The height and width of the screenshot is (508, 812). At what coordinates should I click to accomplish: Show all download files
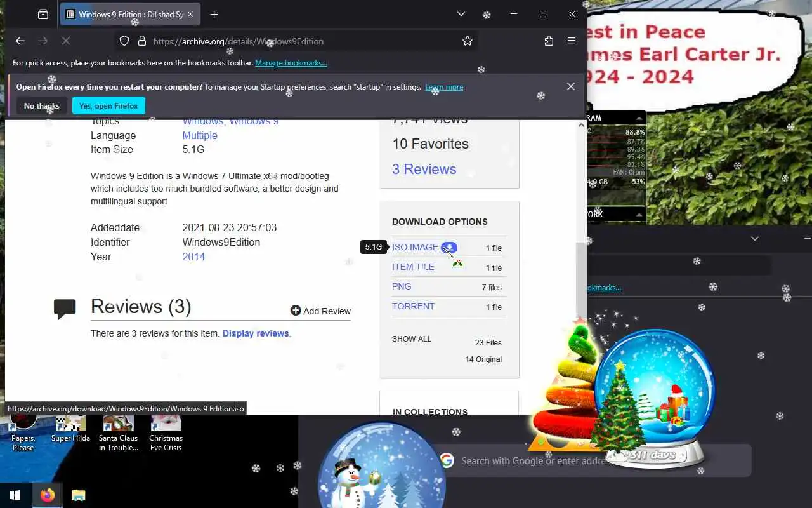(x=412, y=339)
